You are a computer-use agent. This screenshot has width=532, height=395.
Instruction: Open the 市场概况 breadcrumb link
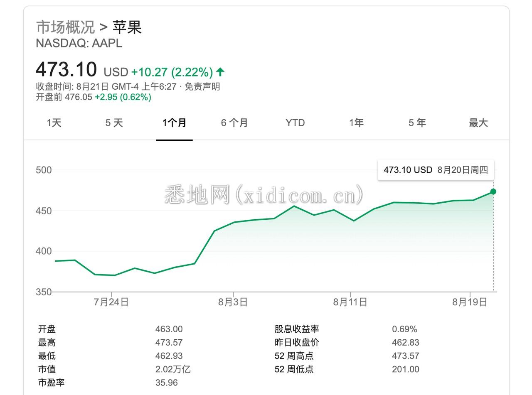(x=66, y=27)
